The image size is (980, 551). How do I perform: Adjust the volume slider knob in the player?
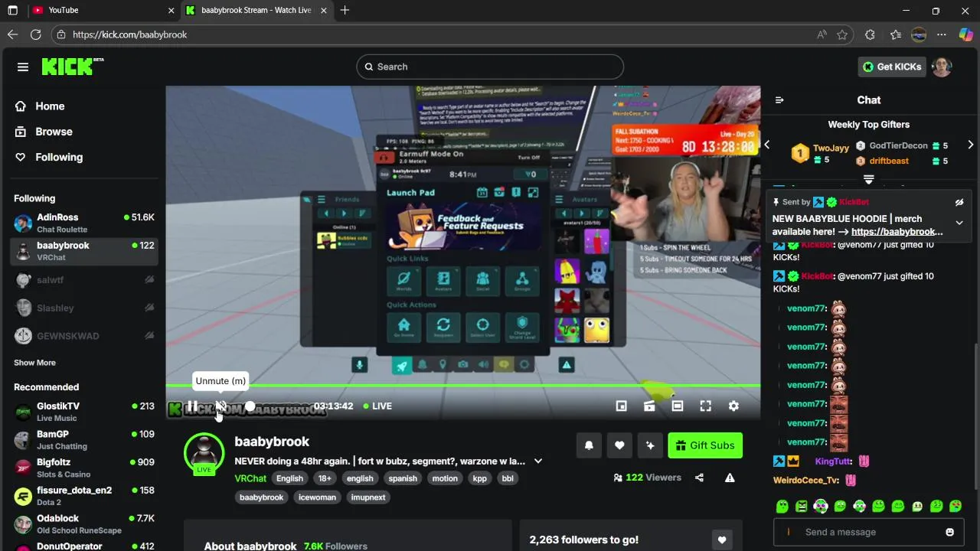(x=250, y=406)
